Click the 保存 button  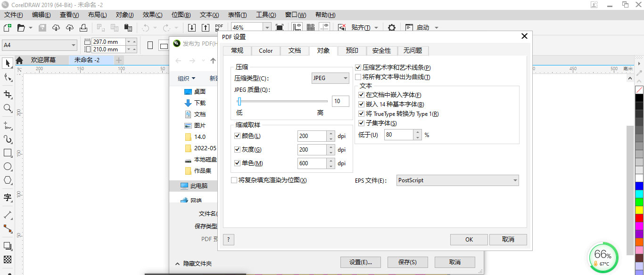pyautogui.click(x=407, y=262)
